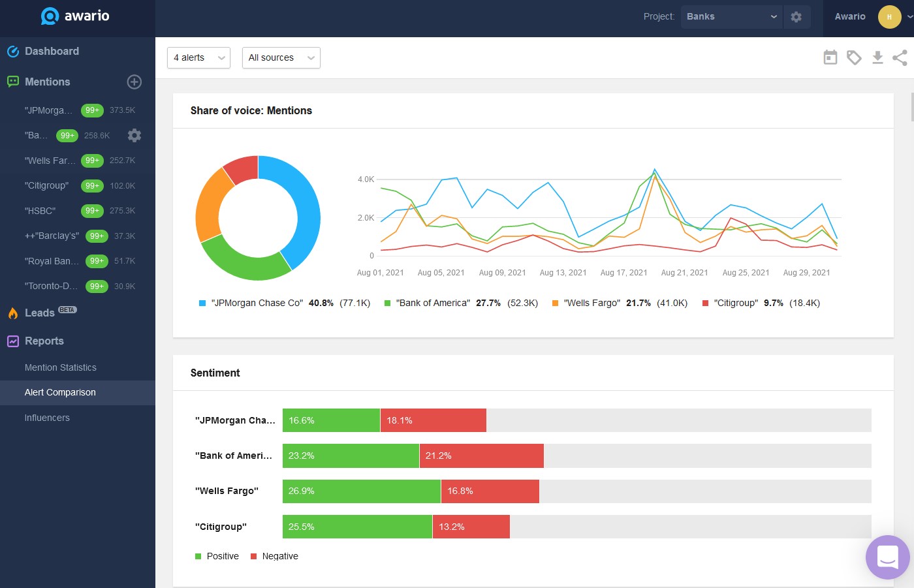Image resolution: width=914 pixels, height=588 pixels.
Task: Open Mentions section in sidebar
Action: tap(47, 82)
